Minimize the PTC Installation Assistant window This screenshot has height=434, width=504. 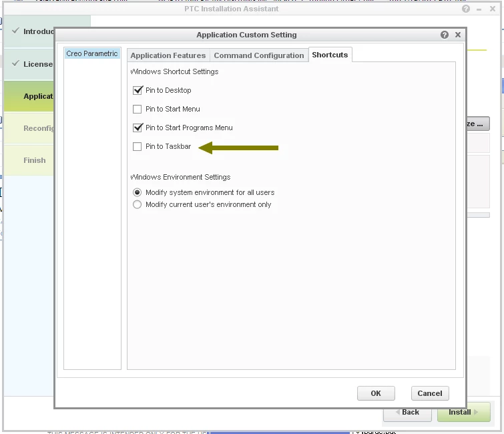479,9
